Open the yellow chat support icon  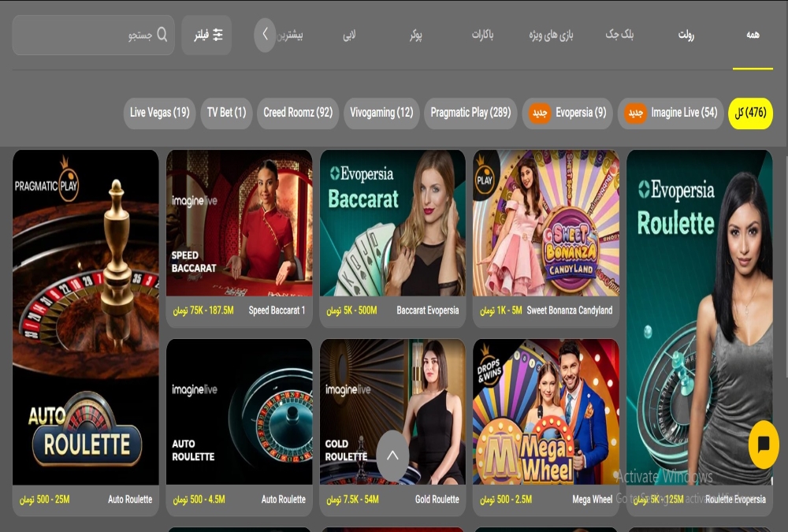coord(764,444)
